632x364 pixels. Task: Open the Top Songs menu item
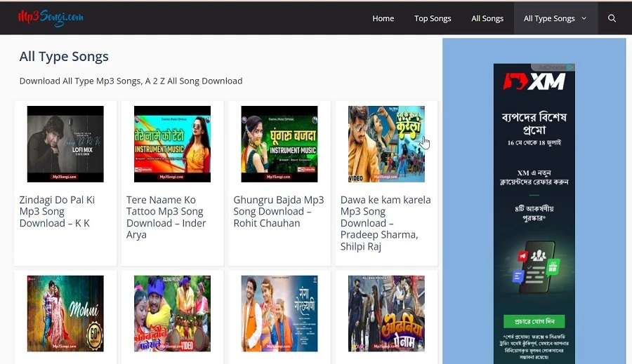tap(433, 18)
